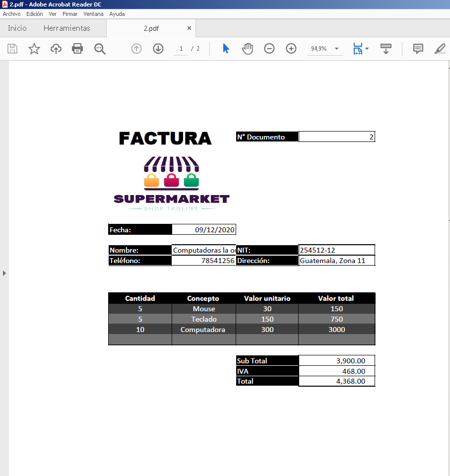Open the Ayuda menu

point(117,14)
